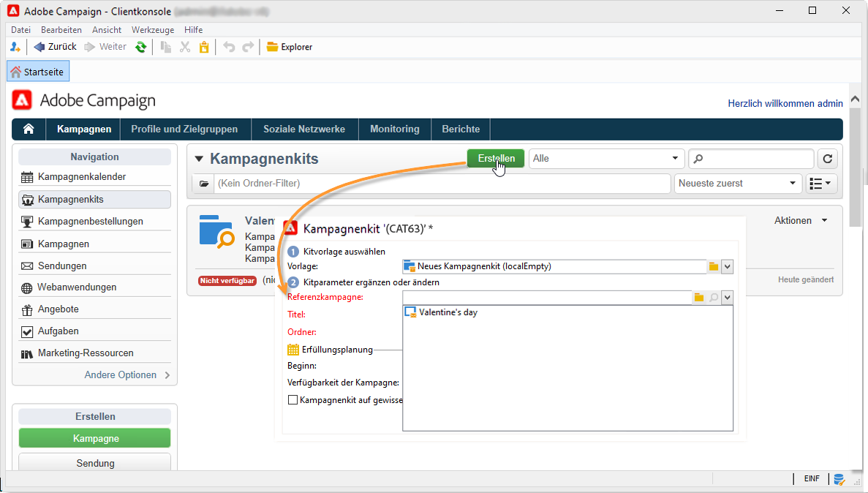Click the refresh list icon button

828,159
